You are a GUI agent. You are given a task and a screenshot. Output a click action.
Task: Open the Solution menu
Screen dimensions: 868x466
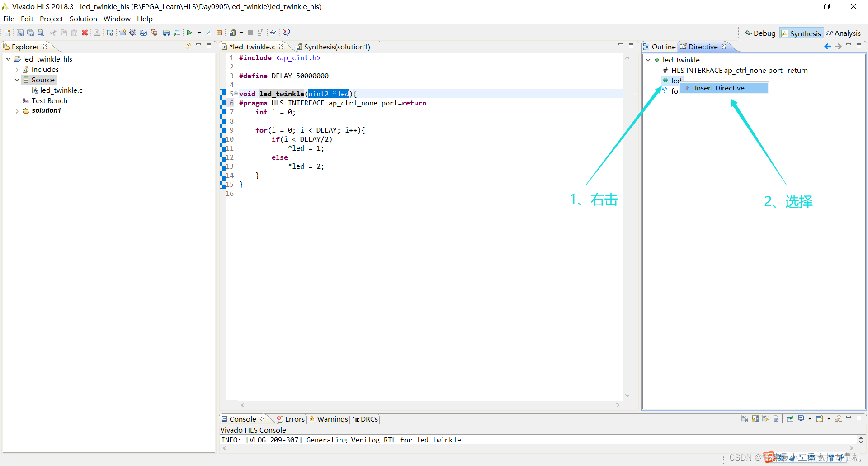click(83, 19)
